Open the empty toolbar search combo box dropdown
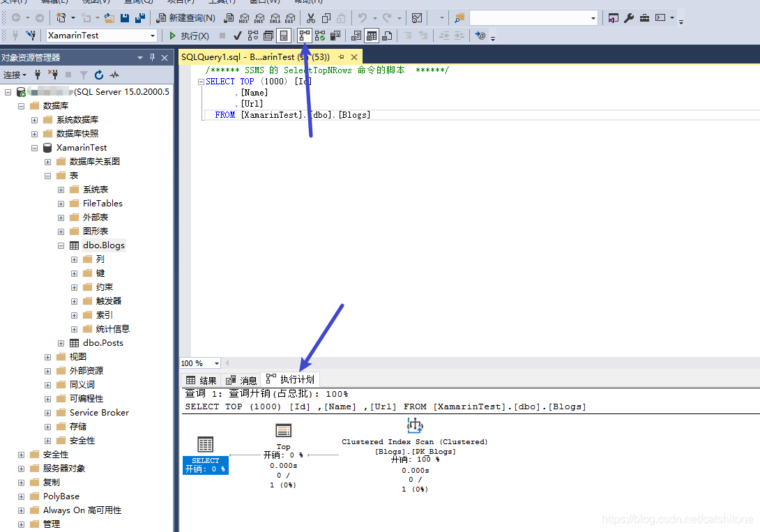 coord(593,18)
